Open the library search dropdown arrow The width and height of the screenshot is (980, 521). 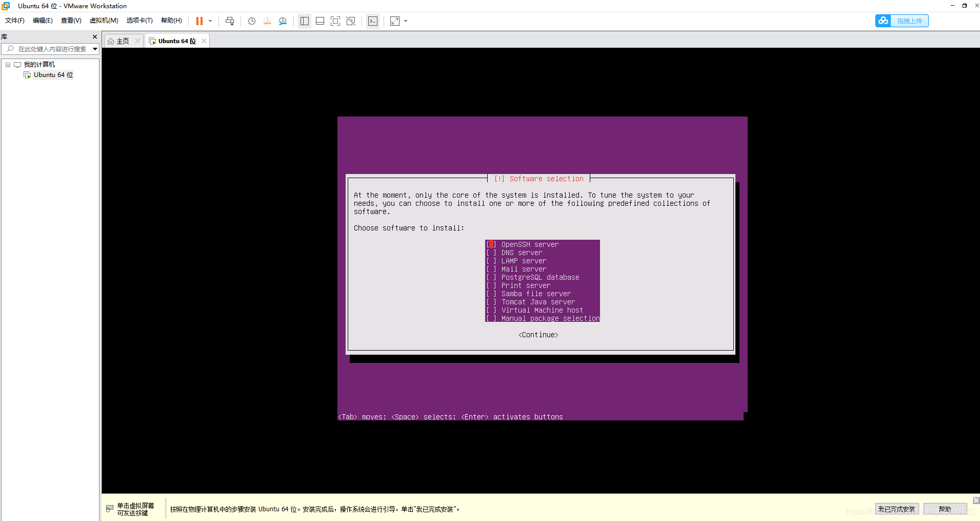pos(95,49)
